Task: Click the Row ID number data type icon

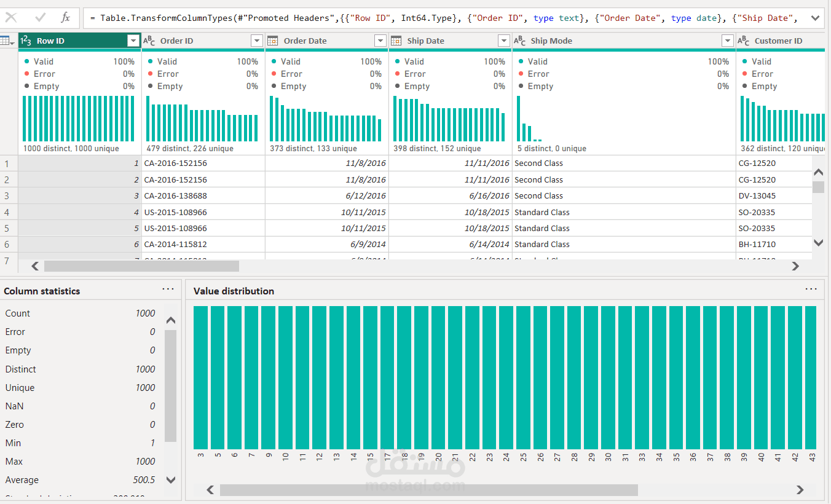Action: (x=26, y=41)
